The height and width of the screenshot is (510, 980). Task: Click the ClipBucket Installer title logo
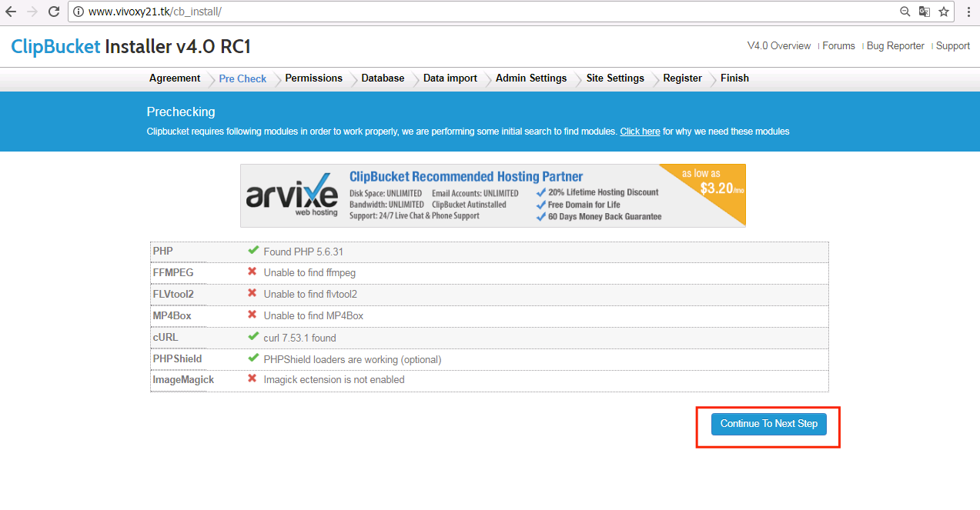pyautogui.click(x=131, y=47)
